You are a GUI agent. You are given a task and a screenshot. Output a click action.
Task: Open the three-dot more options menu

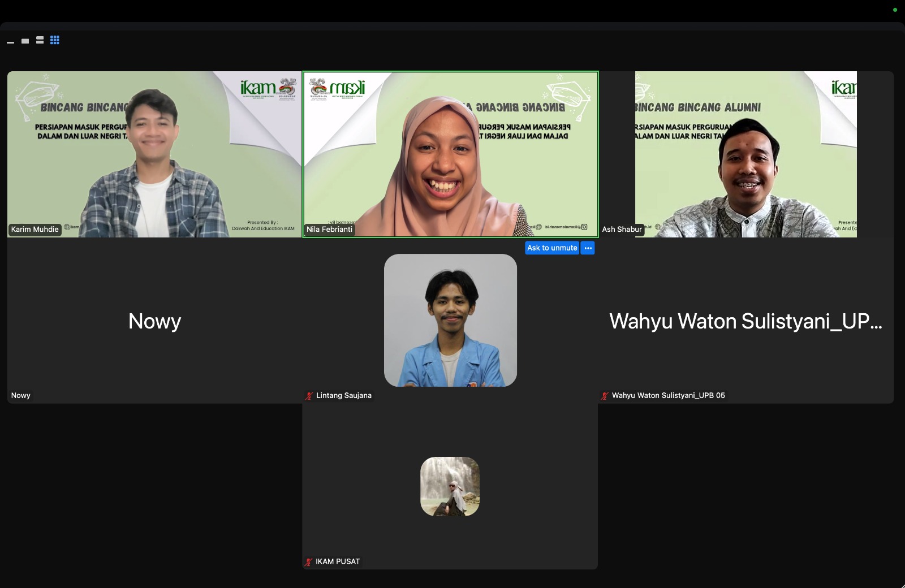[x=588, y=248]
